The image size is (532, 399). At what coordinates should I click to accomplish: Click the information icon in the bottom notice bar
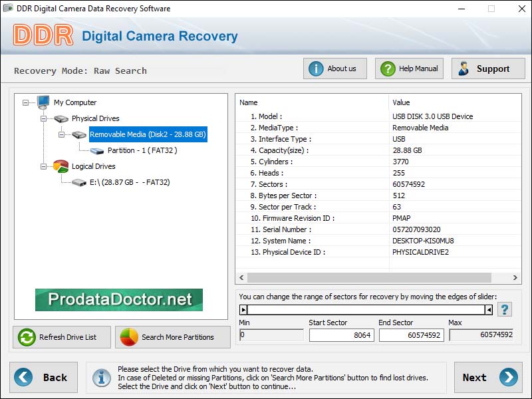(x=101, y=378)
